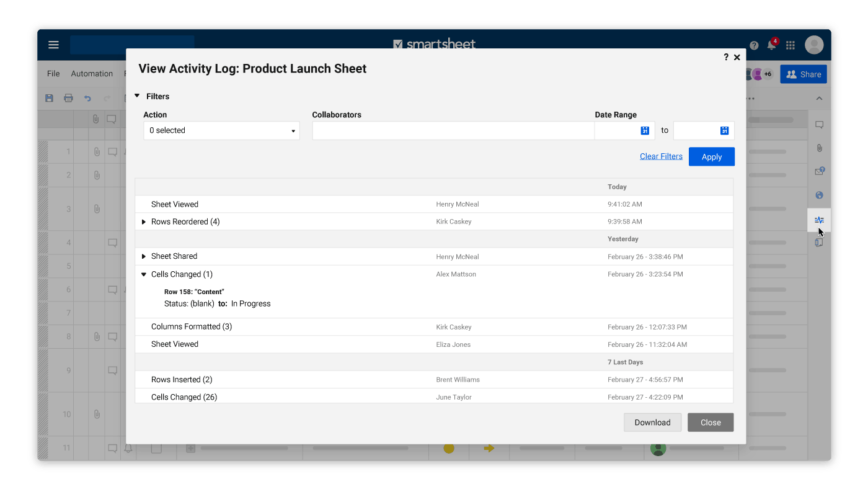Open the File menu
The width and height of the screenshot is (868, 489).
(53, 73)
